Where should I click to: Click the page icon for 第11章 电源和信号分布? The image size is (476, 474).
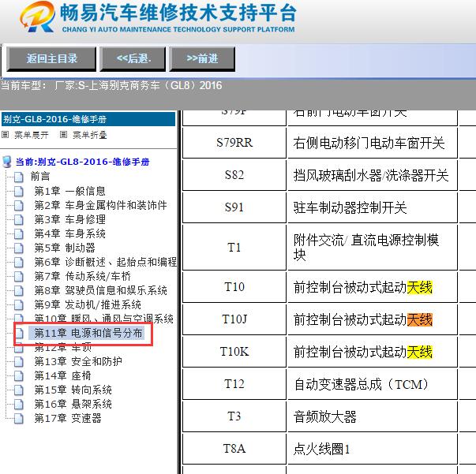tap(19, 334)
